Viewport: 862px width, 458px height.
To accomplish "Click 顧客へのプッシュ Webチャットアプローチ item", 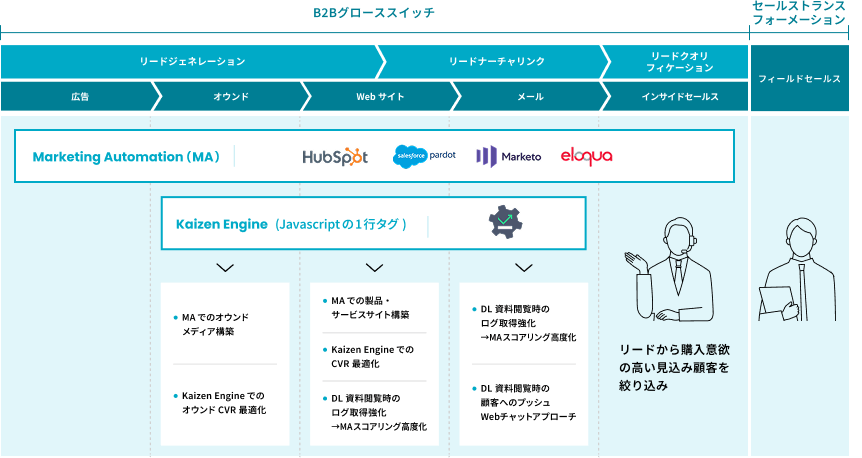I will pyautogui.click(x=528, y=402).
